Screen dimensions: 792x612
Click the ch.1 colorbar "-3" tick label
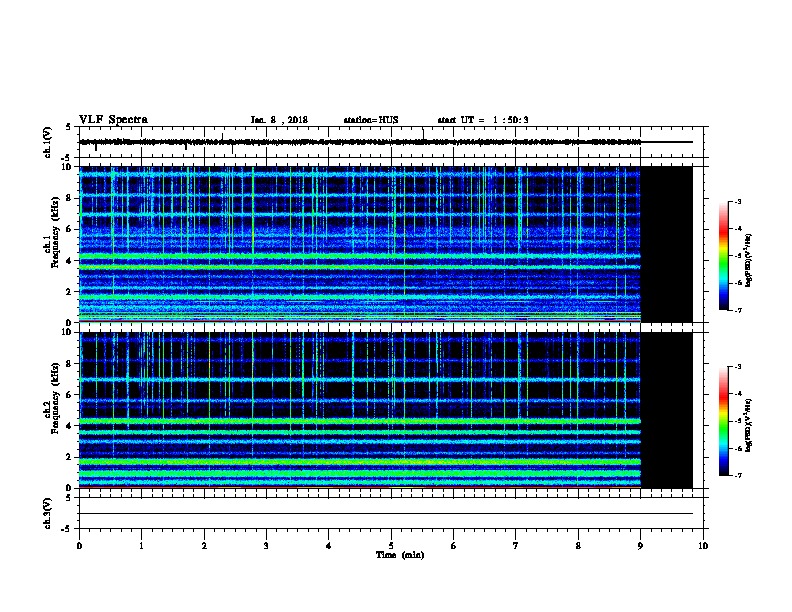pyautogui.click(x=738, y=201)
